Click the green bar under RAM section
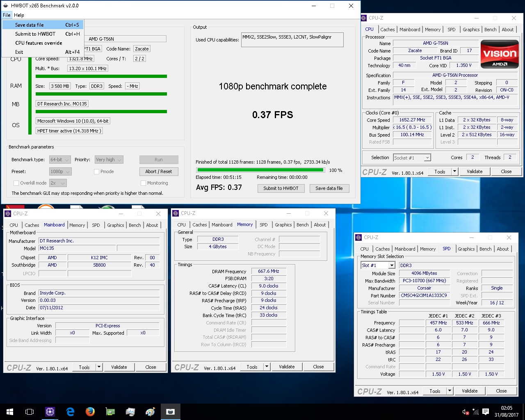 tap(101, 94)
